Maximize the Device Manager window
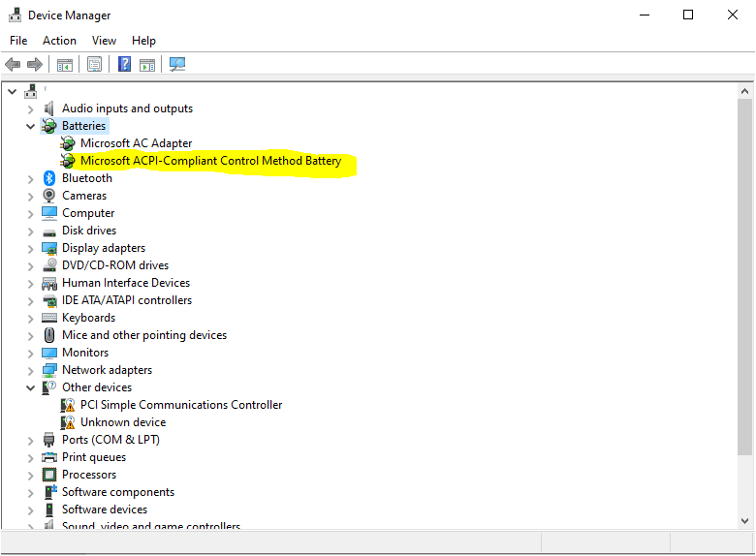The width and height of the screenshot is (756, 556). coord(688,15)
